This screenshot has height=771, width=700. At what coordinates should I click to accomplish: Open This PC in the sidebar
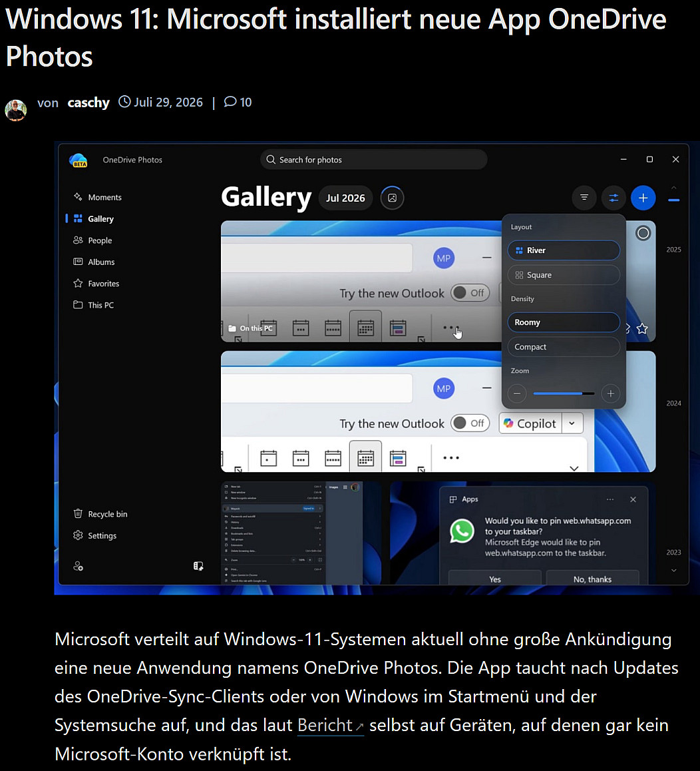[x=93, y=306]
